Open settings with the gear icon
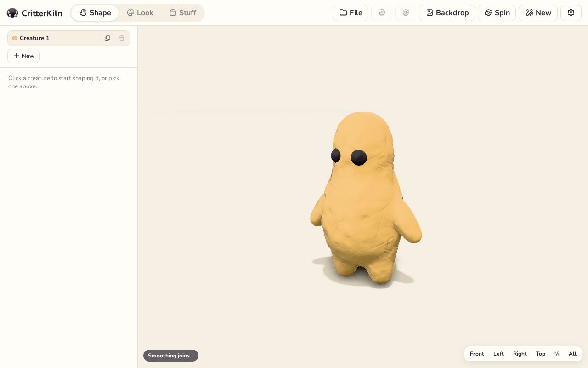 (571, 13)
